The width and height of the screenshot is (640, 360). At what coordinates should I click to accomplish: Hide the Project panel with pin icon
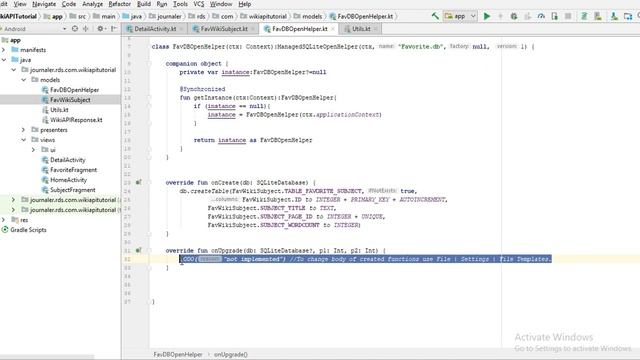(114, 29)
